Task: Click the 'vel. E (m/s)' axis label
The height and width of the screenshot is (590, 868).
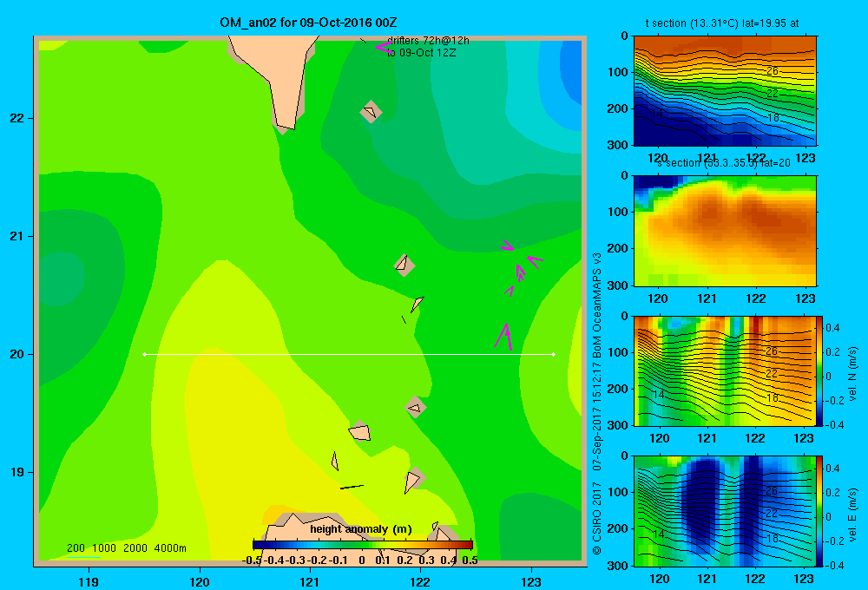Action: [x=853, y=515]
